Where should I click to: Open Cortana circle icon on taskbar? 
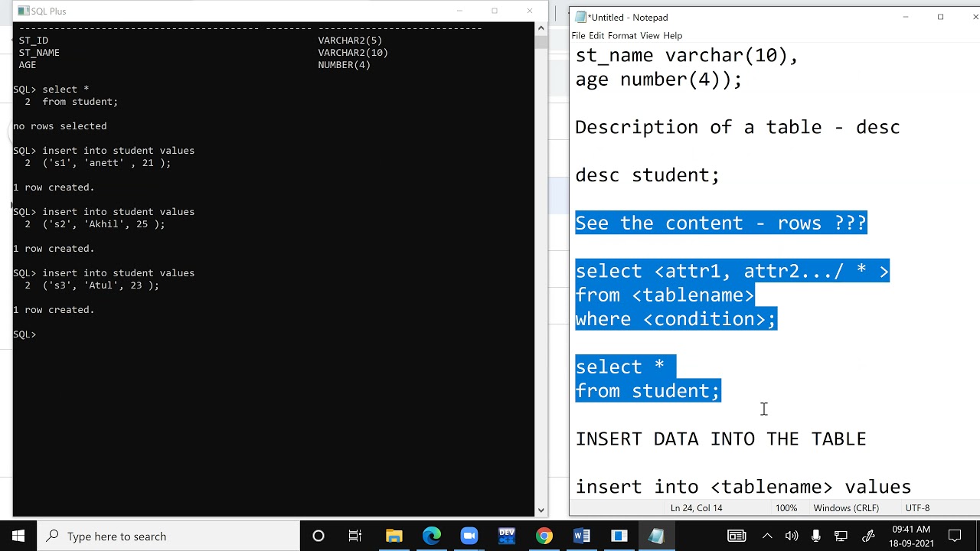(x=318, y=536)
